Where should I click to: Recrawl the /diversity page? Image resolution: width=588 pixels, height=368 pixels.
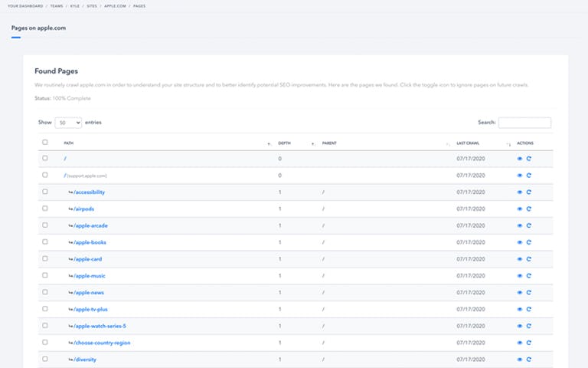point(529,360)
